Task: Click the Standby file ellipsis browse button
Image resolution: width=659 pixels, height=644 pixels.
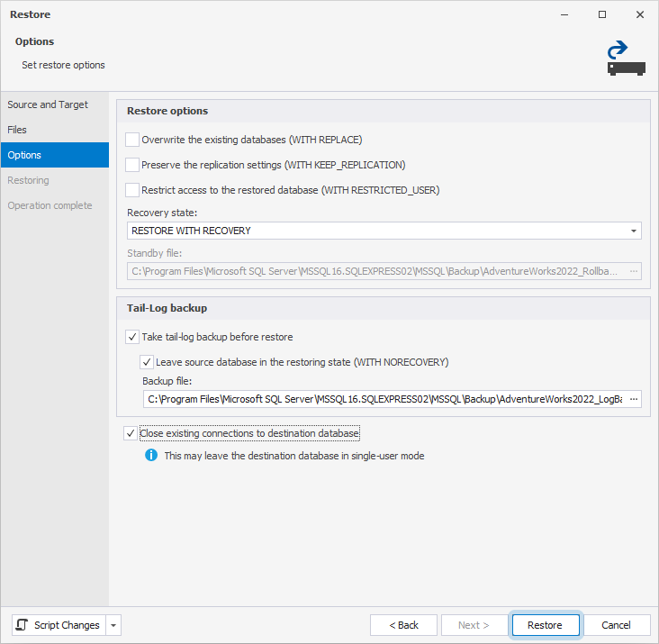Action: click(x=634, y=271)
